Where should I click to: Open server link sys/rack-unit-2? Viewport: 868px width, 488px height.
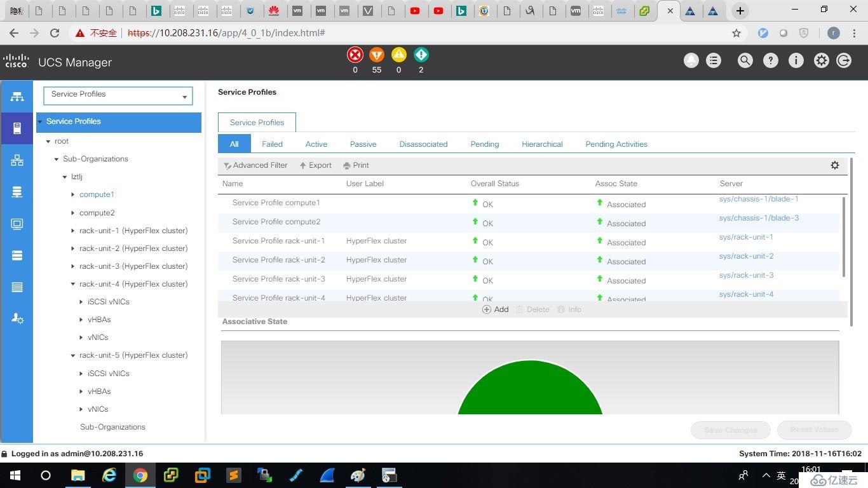click(x=746, y=256)
